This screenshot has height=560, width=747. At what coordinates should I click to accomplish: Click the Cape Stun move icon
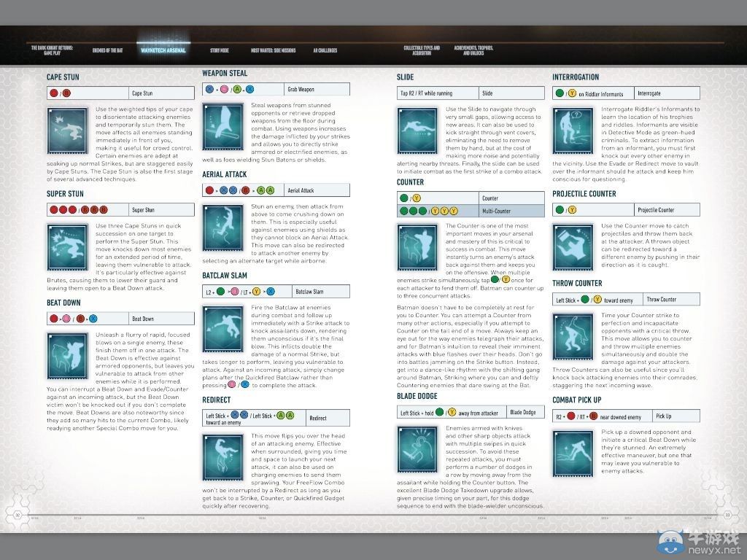coord(68,128)
